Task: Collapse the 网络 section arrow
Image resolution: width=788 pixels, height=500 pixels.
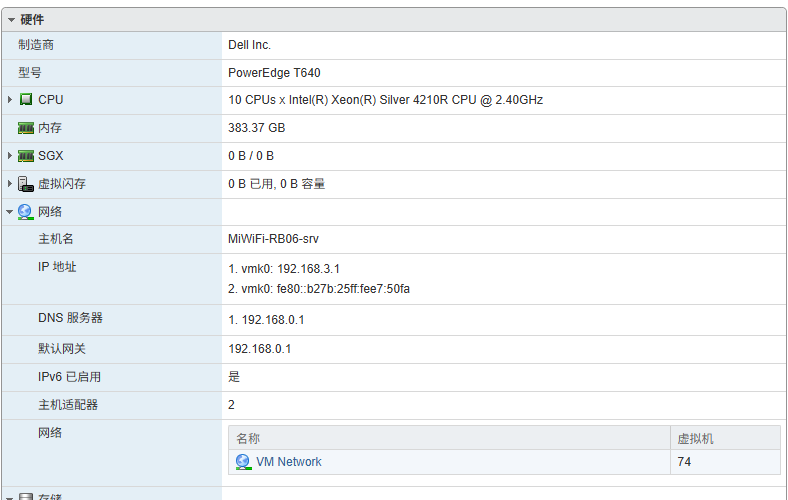Action: [10, 212]
